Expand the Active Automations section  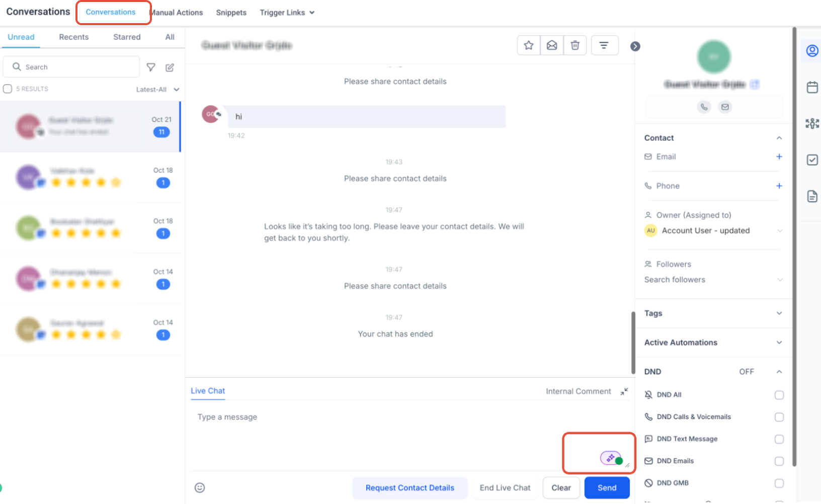pyautogui.click(x=713, y=343)
